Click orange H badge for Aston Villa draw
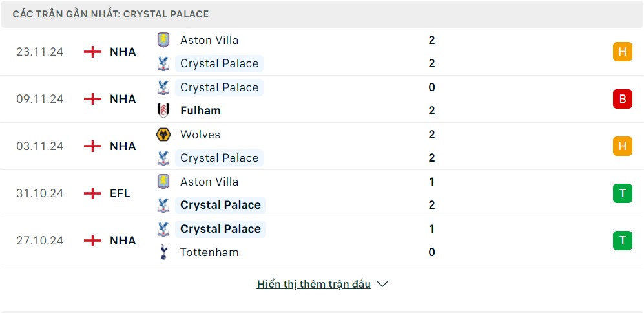The height and width of the screenshot is (313, 644). [622, 52]
